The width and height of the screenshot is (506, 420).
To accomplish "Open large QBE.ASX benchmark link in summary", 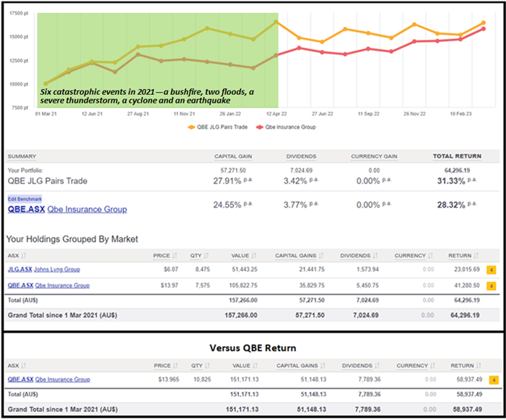I will pyautogui.click(x=25, y=210).
